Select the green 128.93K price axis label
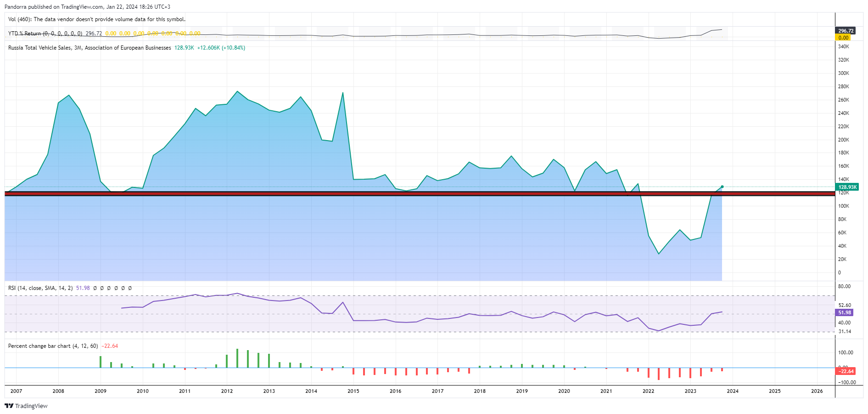 coord(847,187)
